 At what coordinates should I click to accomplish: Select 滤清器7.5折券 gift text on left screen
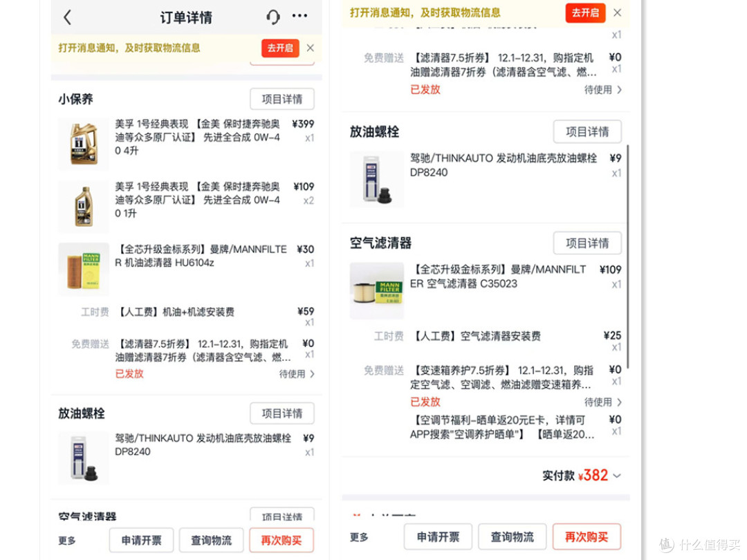(203, 351)
